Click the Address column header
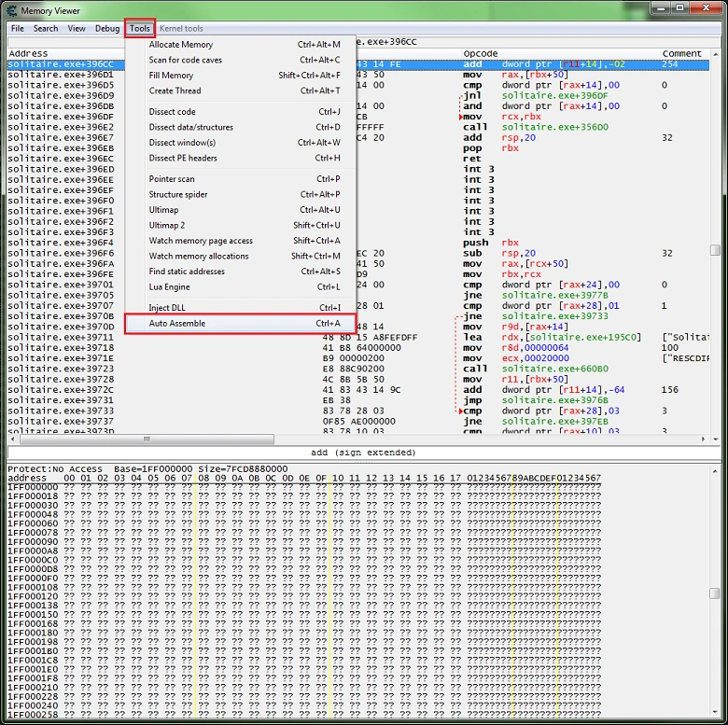The image size is (728, 725). tap(28, 53)
